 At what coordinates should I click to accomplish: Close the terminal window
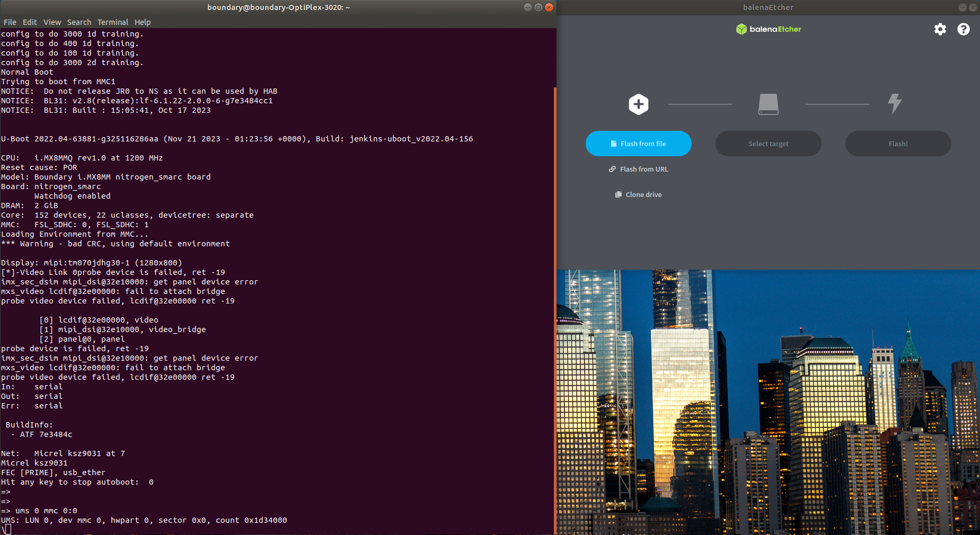click(549, 7)
